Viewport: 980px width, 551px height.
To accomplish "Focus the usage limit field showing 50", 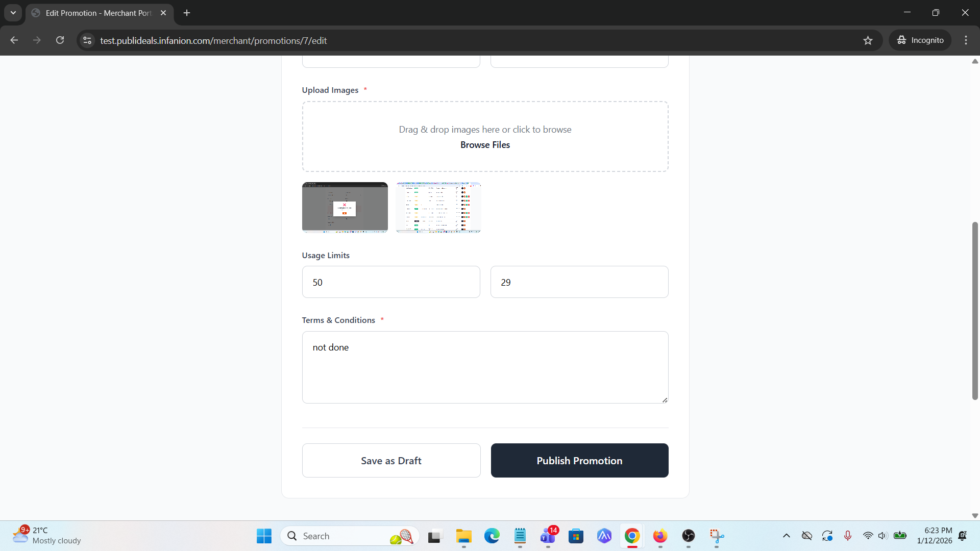I will [x=391, y=282].
